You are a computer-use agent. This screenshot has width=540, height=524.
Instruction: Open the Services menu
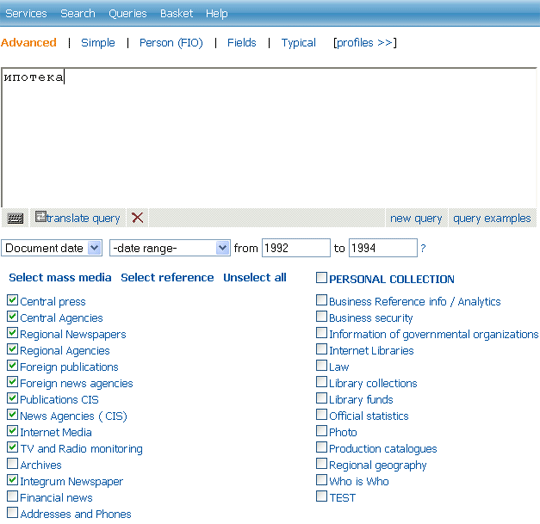point(26,13)
